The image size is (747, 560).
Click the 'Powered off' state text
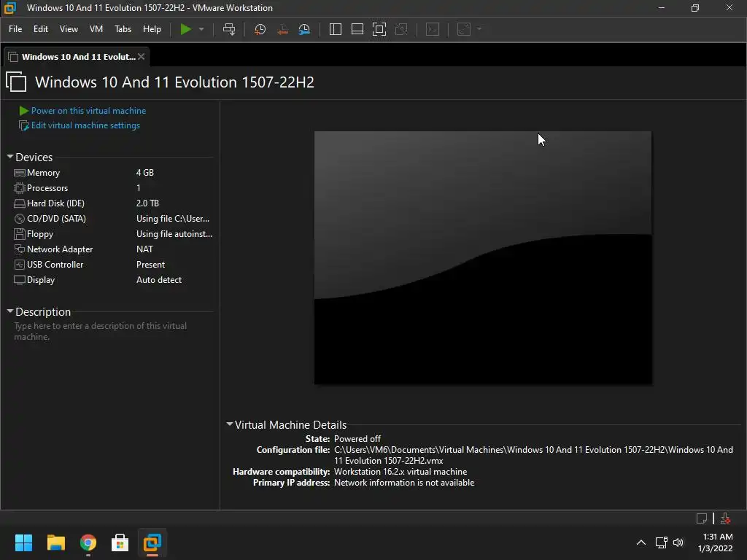357,438
